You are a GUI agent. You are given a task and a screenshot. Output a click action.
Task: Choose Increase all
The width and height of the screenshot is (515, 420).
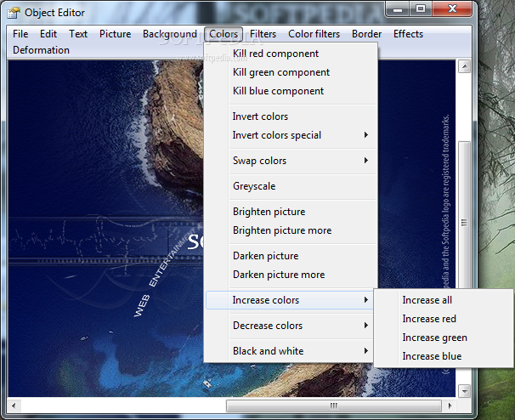444,300
